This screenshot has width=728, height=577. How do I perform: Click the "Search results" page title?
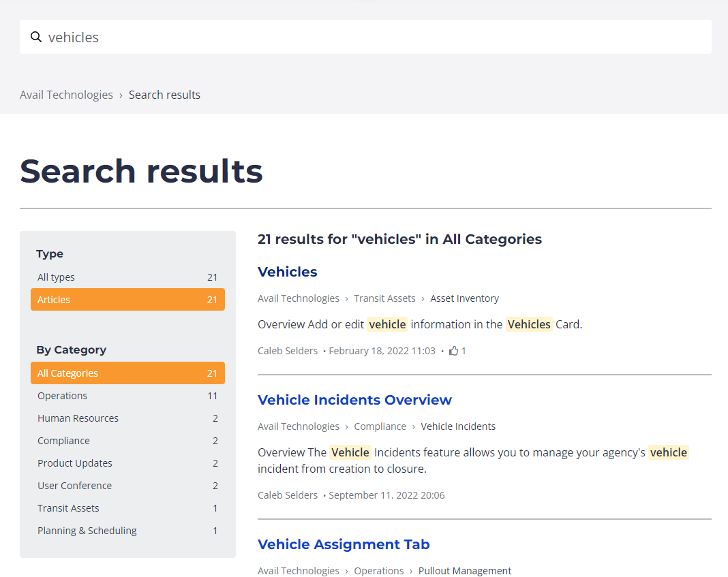[141, 171]
